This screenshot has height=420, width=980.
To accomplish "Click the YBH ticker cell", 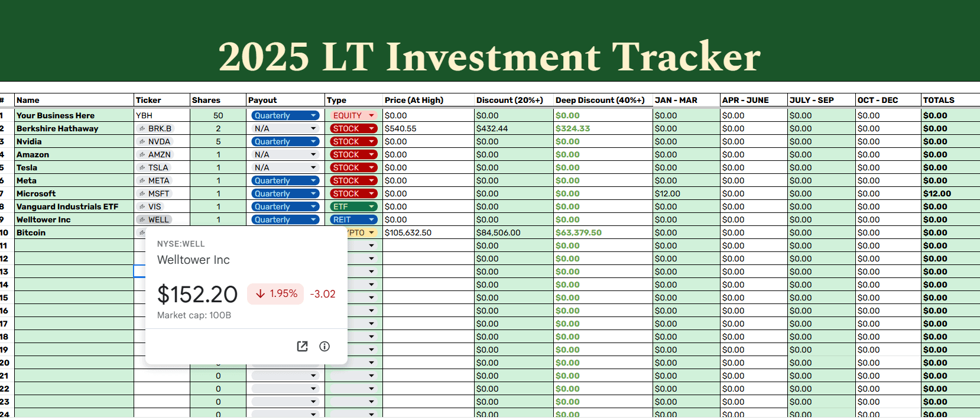I will (162, 115).
